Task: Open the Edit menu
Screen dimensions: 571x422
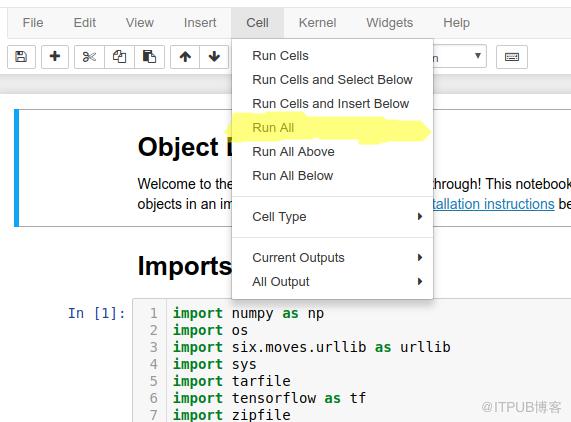Action: click(x=84, y=23)
